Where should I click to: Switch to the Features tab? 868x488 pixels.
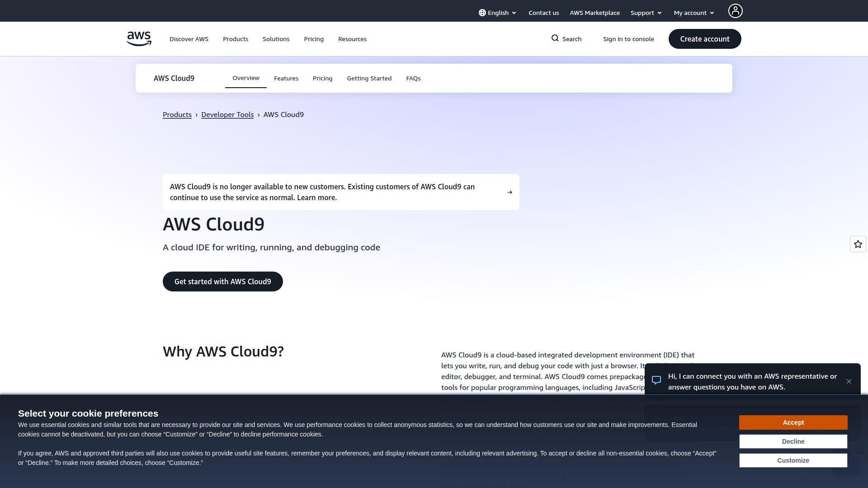tap(286, 78)
